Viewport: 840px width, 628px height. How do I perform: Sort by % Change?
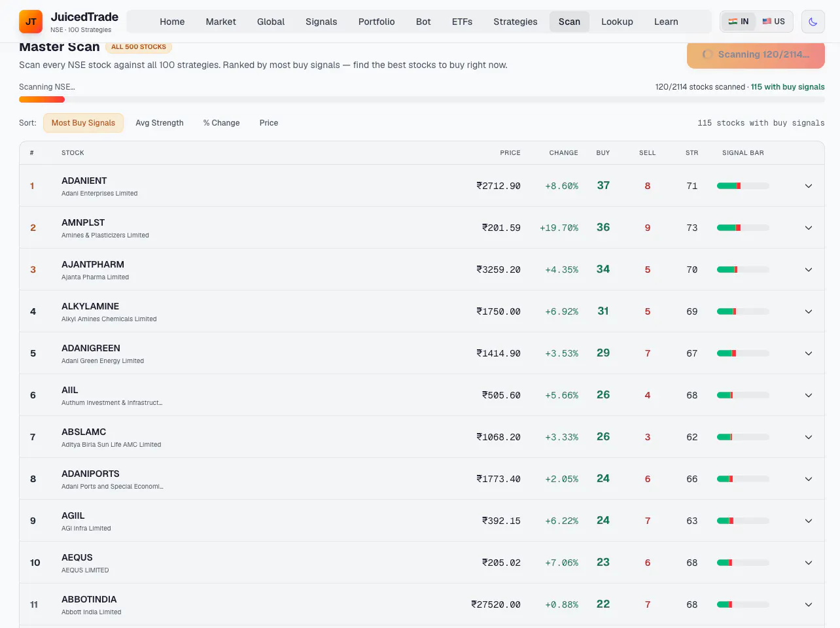(221, 123)
